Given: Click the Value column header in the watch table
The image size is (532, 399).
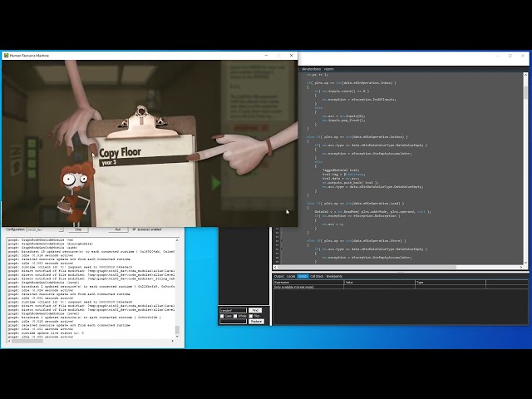Looking at the screenshot, I should pos(380,283).
